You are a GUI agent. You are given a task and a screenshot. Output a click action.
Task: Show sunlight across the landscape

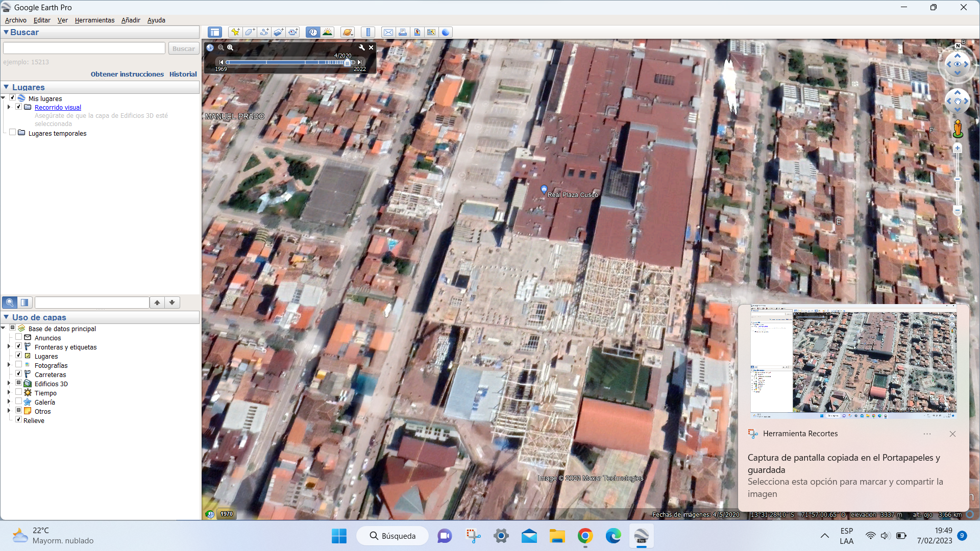coord(327,32)
